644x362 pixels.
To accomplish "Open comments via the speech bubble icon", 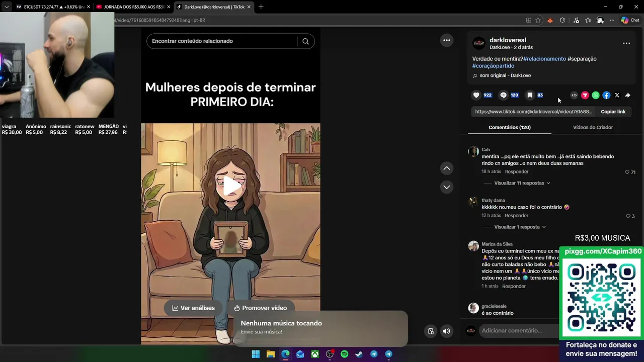I will coord(503,95).
